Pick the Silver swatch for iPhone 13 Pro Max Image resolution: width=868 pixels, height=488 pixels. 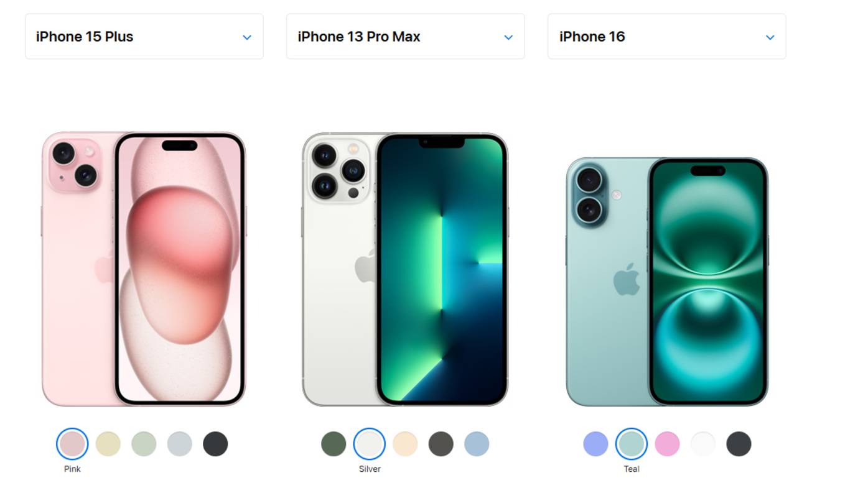pyautogui.click(x=370, y=444)
